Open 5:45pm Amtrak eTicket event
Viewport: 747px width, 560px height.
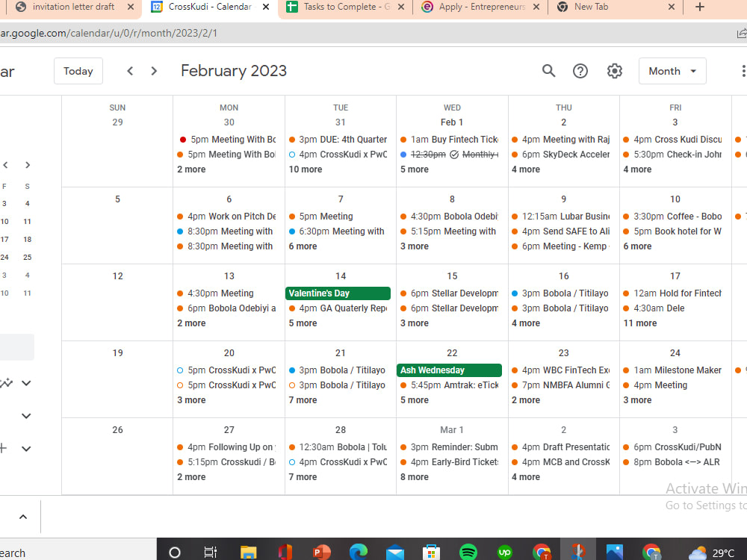click(x=449, y=385)
